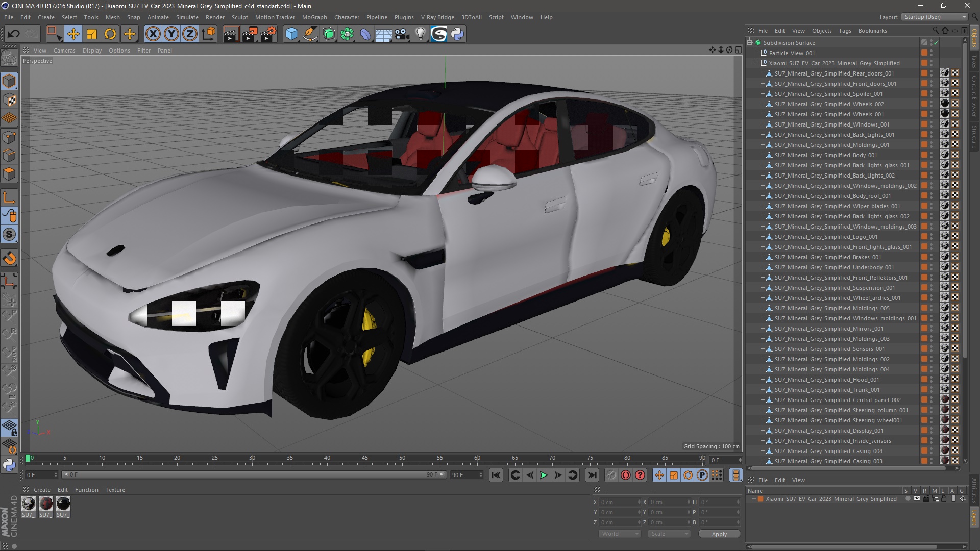Screen dimensions: 980x551
Task: Toggle Z axis lock
Action: coord(190,34)
